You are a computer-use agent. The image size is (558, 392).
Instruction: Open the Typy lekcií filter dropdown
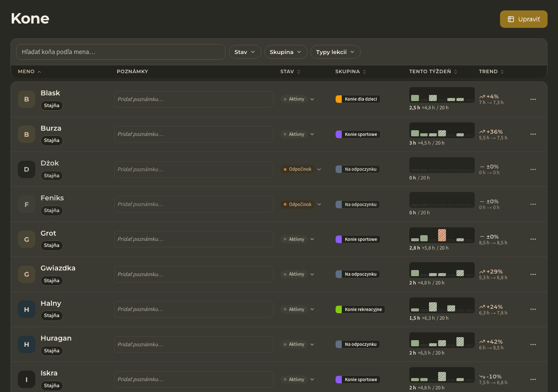(x=335, y=52)
